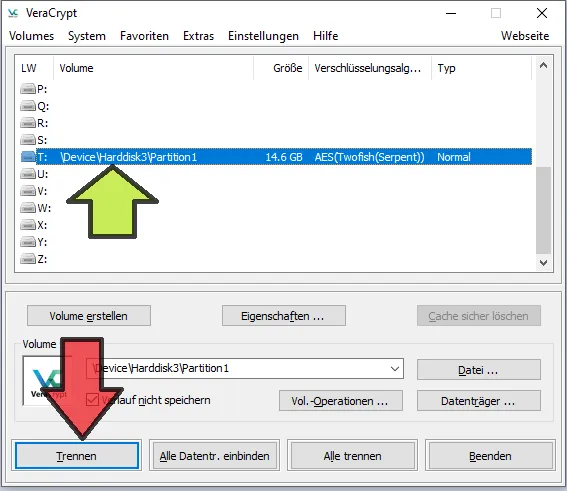Click the 'Normal' type cell

pos(454,157)
